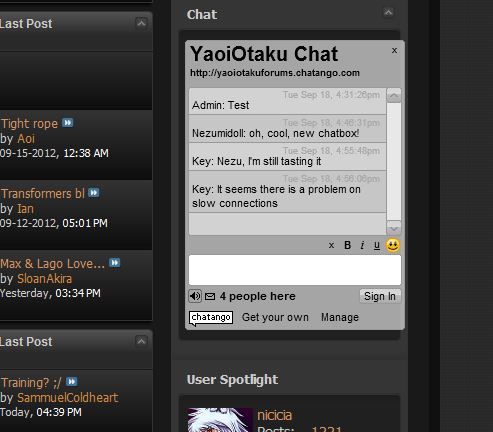Open the Get your own link
493x432 pixels.
pos(275,317)
